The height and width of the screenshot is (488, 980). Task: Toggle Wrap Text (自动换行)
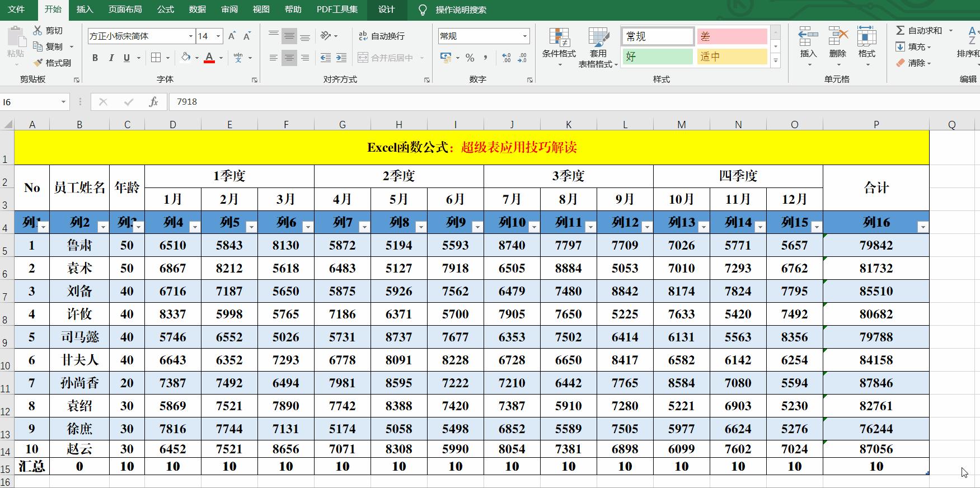click(x=381, y=36)
